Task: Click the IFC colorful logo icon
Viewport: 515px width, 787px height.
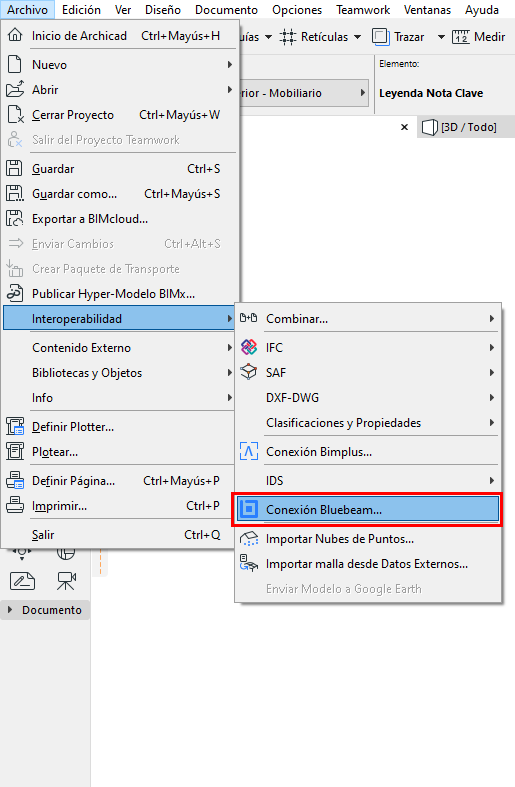Action: [x=248, y=347]
